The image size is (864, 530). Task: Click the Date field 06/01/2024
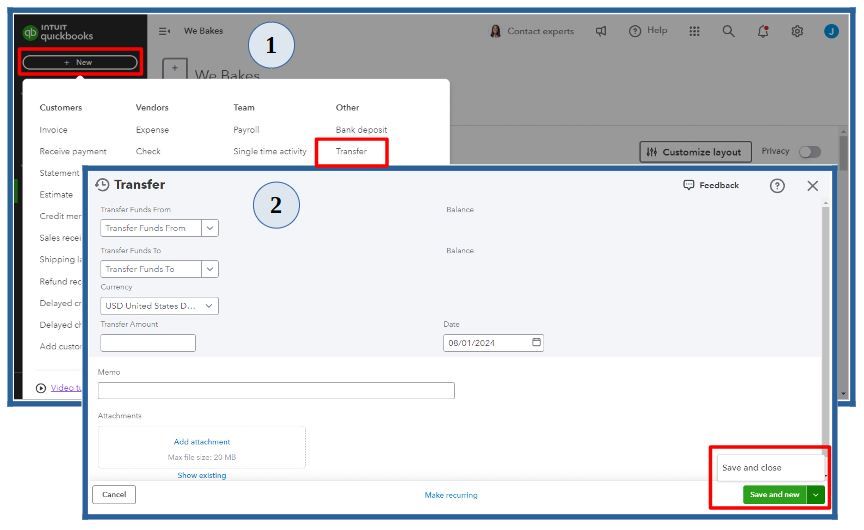493,343
